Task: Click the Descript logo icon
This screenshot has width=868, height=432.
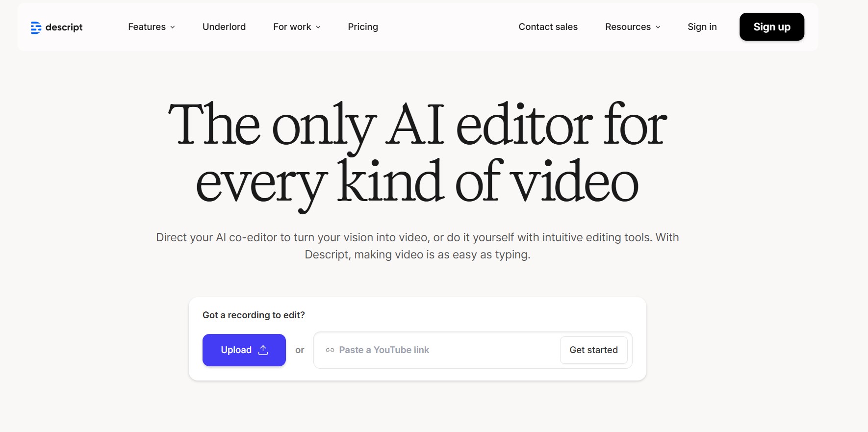Action: point(36,27)
